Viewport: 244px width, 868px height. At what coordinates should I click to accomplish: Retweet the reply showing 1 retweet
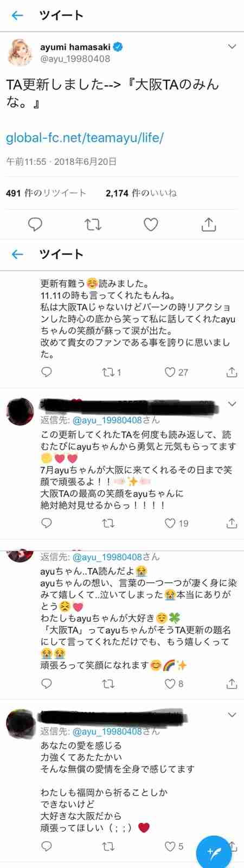pos(111,372)
